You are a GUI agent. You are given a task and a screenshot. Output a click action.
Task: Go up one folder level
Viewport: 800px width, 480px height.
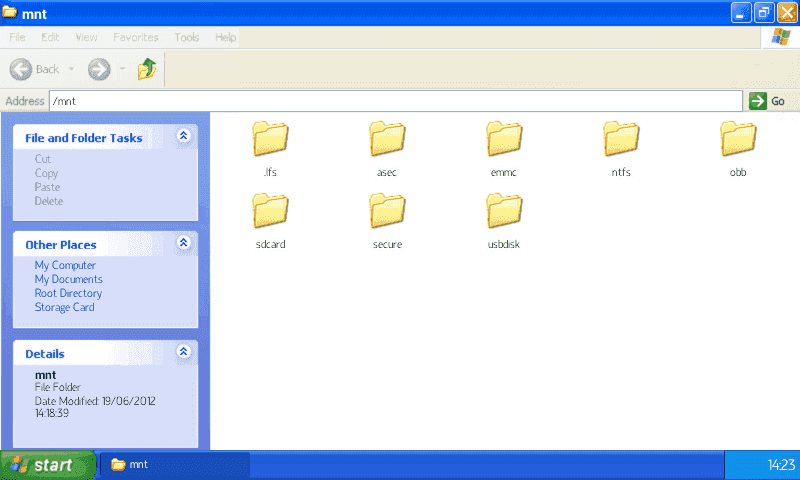pyautogui.click(x=147, y=69)
